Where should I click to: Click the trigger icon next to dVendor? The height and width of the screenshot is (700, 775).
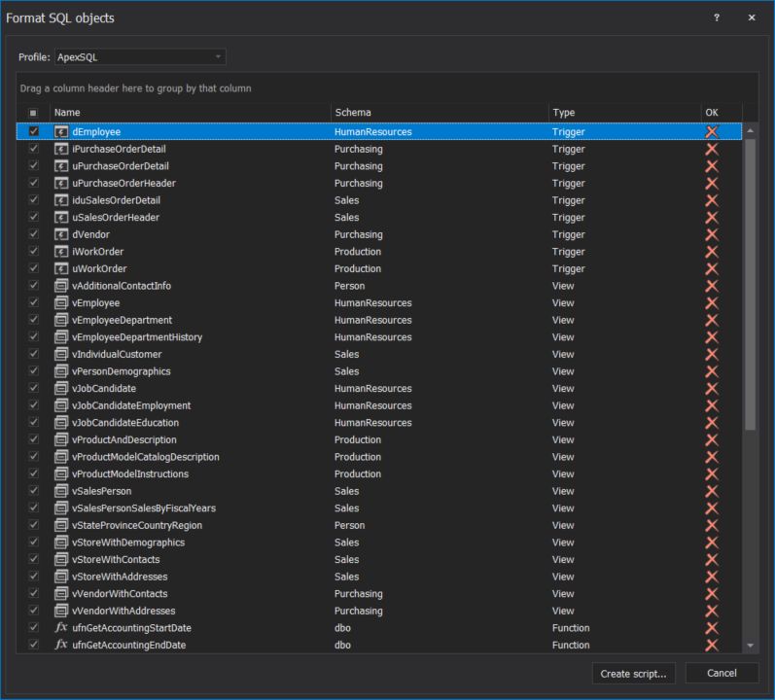(61, 234)
